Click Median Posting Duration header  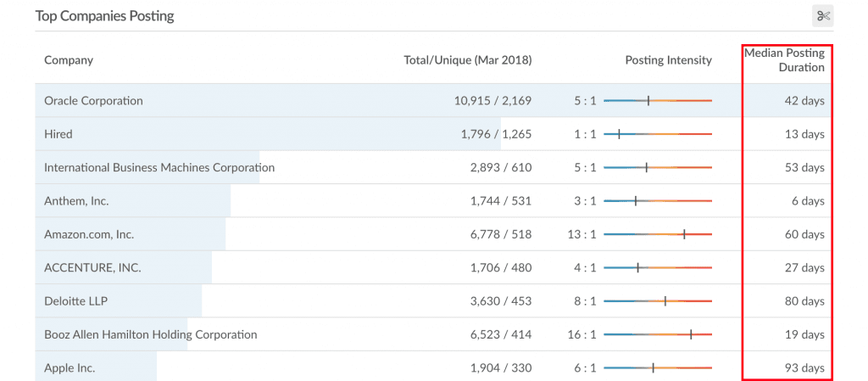pyautogui.click(x=784, y=60)
